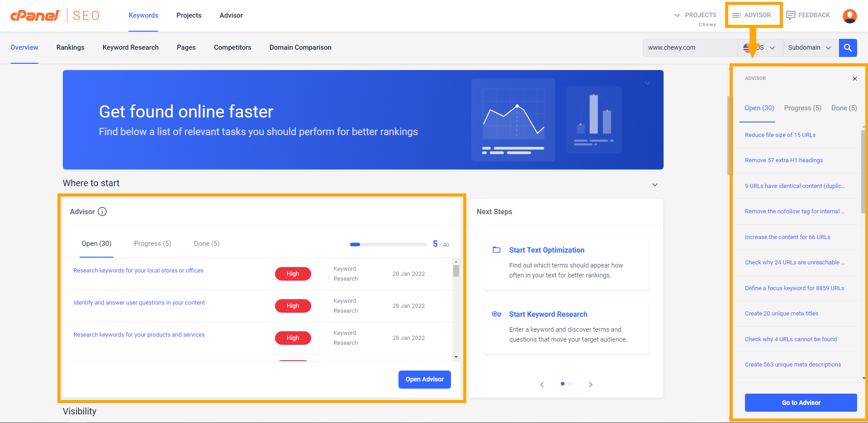Screen dimensions: 868x423
Task: Collapse the blue banner with chevron
Action: coord(647,83)
